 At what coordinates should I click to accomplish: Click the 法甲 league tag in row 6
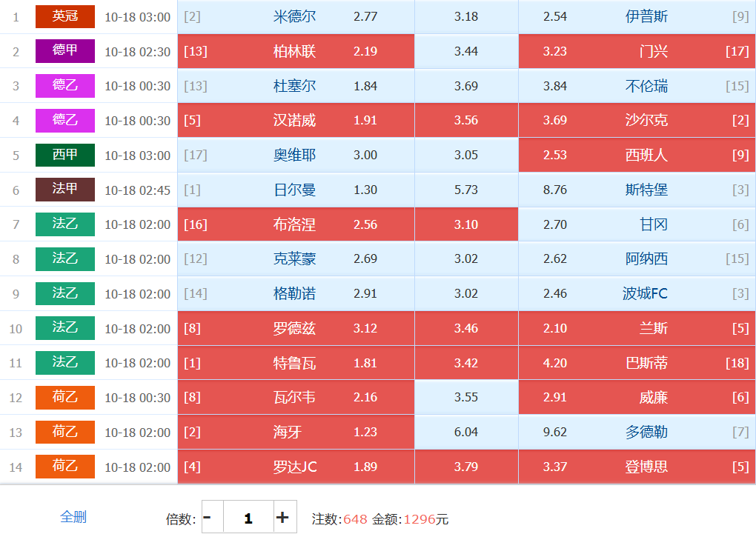(65, 190)
